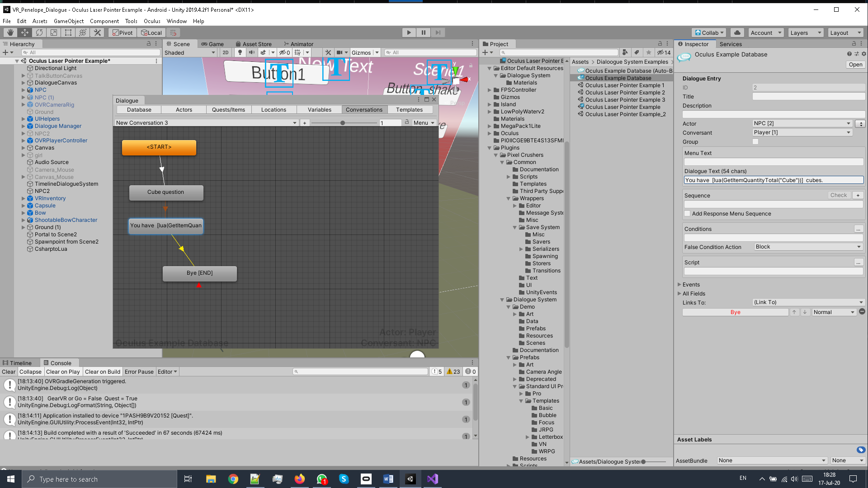868x488 pixels.
Task: Switch to Quests/Items tab
Action: pos(229,110)
